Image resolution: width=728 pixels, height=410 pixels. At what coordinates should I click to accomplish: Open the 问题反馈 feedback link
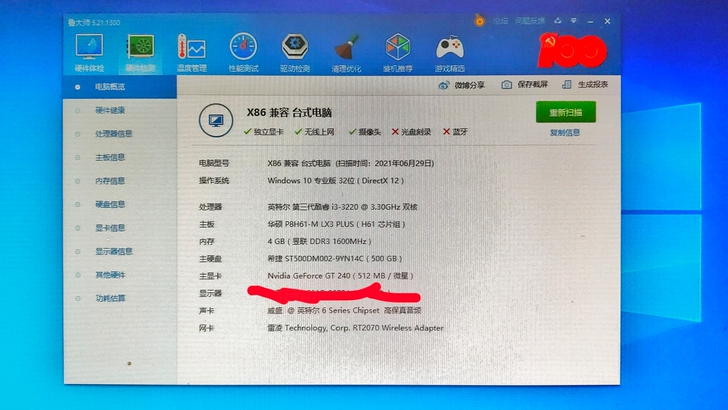pos(530,21)
